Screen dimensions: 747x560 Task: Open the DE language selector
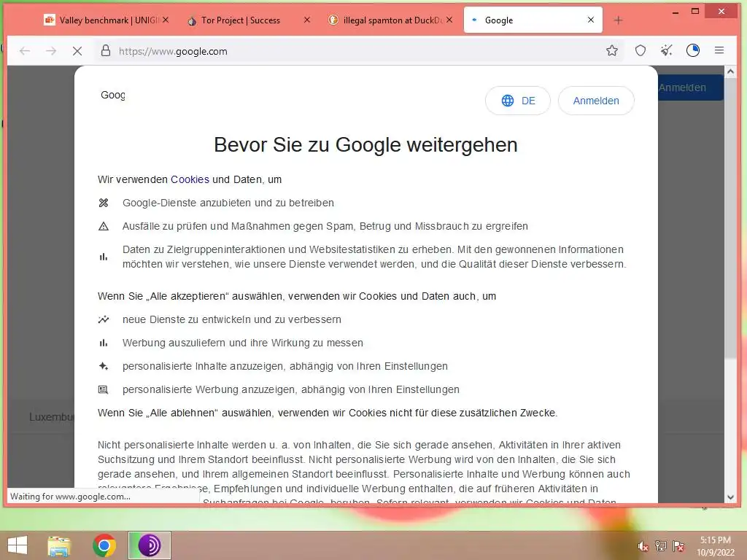click(x=518, y=101)
